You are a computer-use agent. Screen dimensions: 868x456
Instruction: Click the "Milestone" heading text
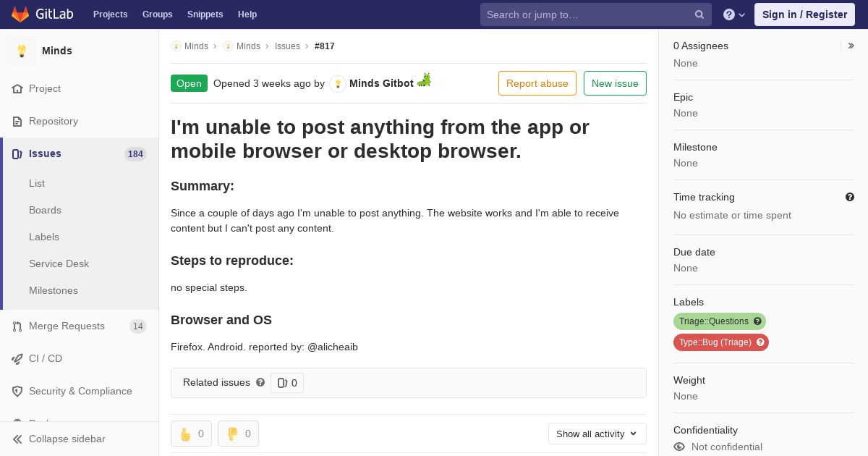(x=695, y=147)
